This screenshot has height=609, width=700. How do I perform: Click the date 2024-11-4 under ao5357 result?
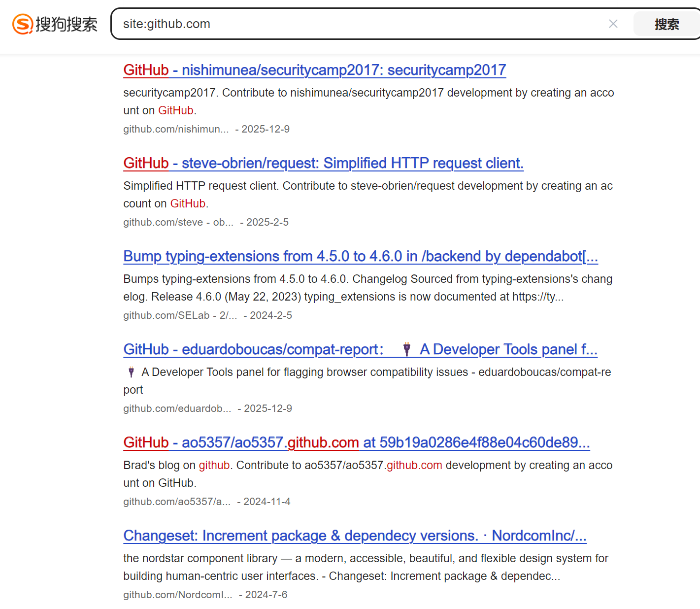[x=267, y=502]
